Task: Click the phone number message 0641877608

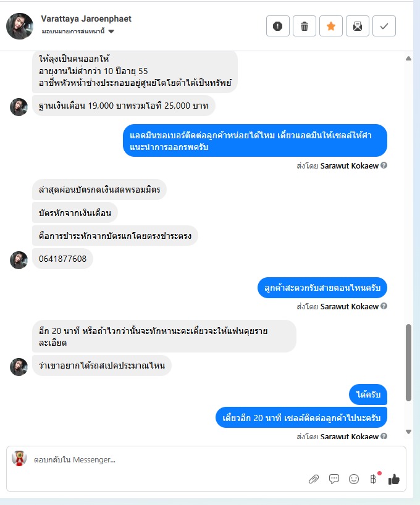Action: pos(62,259)
